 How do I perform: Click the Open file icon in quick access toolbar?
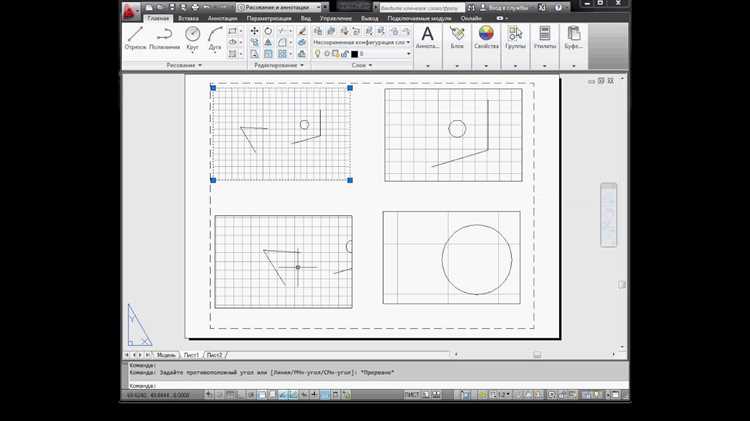click(x=161, y=8)
